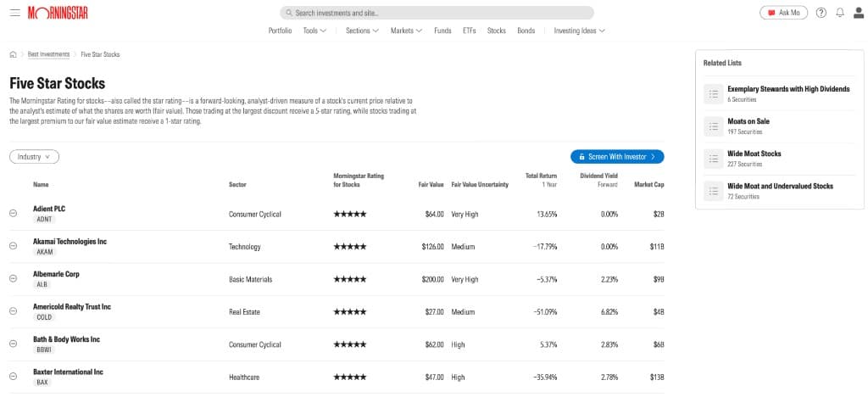Open the Baxter International Inc link
This screenshot has height=397, width=868.
point(68,372)
